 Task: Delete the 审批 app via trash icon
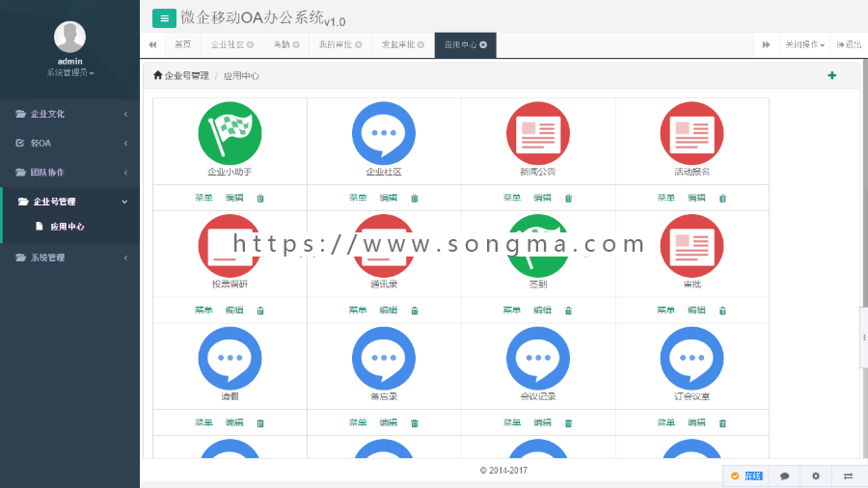[722, 311]
